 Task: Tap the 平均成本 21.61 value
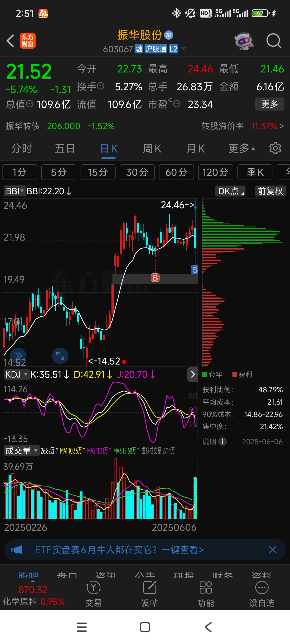pos(275,402)
